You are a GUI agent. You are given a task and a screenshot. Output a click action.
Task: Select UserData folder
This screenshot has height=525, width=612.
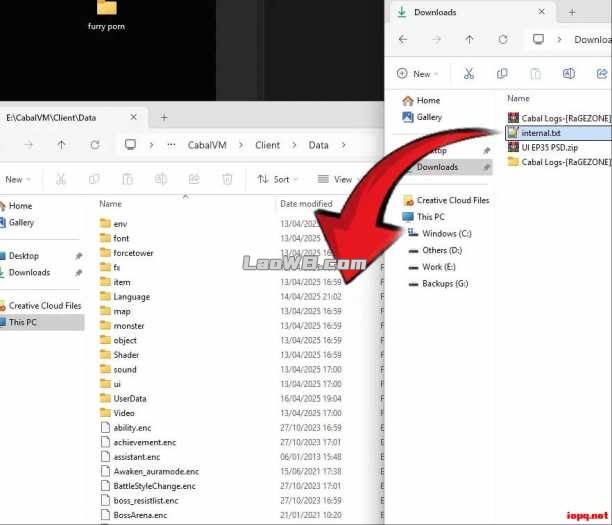[123, 399]
